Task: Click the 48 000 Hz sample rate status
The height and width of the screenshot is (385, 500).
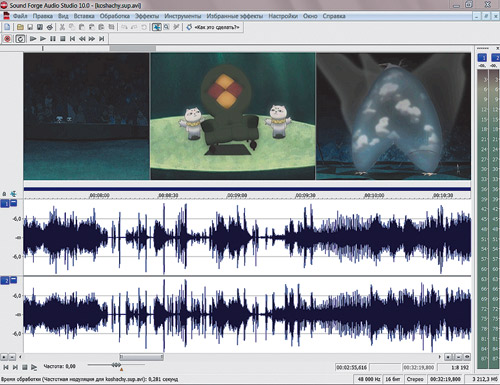Action: coord(369,379)
